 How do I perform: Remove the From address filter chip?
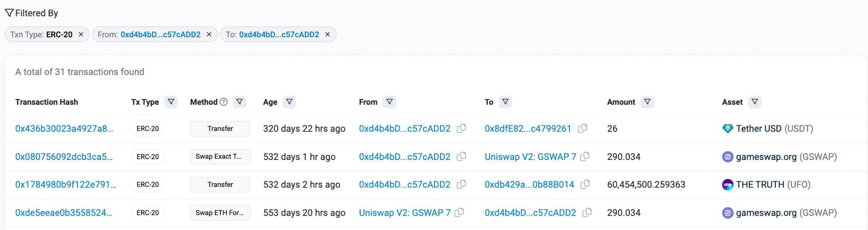click(x=209, y=34)
